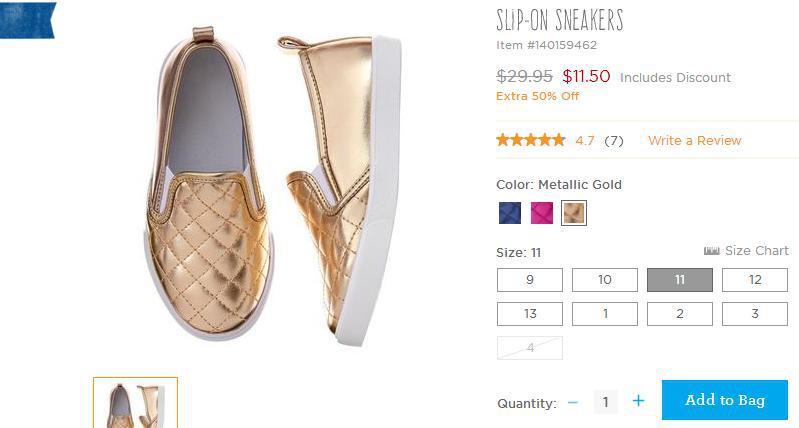The height and width of the screenshot is (428, 799).
Task: Click the Add to Bag button
Action: tap(725, 400)
